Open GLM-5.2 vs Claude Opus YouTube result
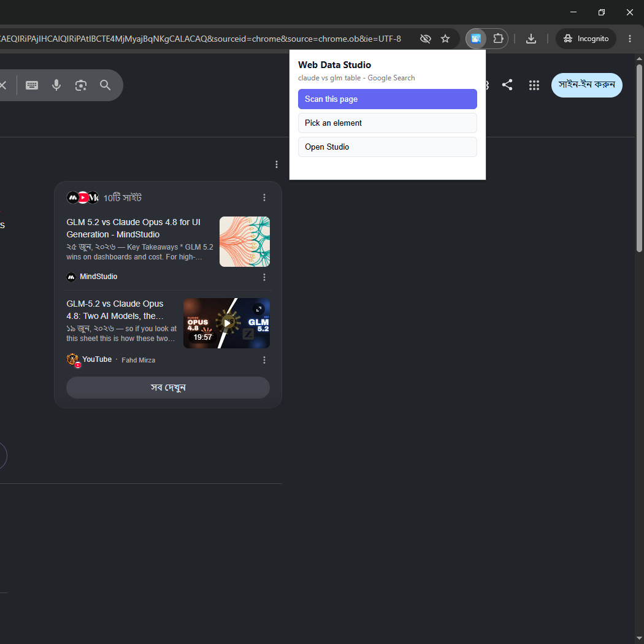This screenshot has width=644, height=644. [115, 310]
